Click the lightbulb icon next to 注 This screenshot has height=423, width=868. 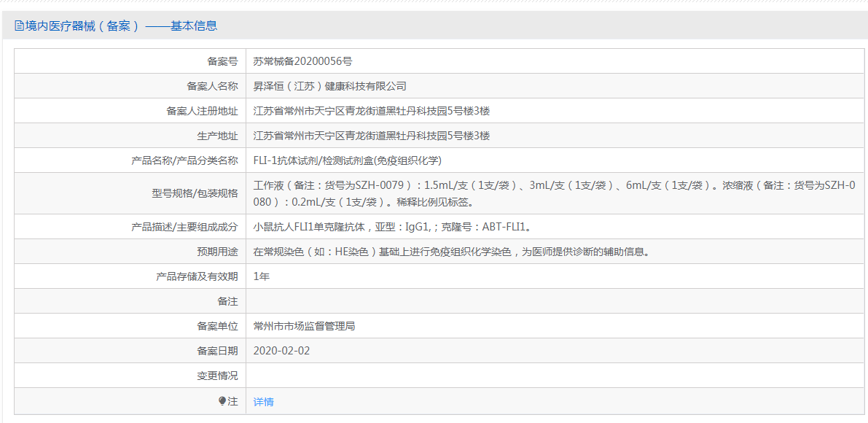tap(222, 401)
